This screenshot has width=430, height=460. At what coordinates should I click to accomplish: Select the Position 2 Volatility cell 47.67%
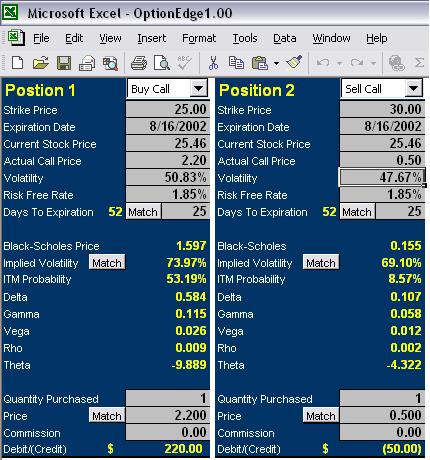pyautogui.click(x=382, y=177)
